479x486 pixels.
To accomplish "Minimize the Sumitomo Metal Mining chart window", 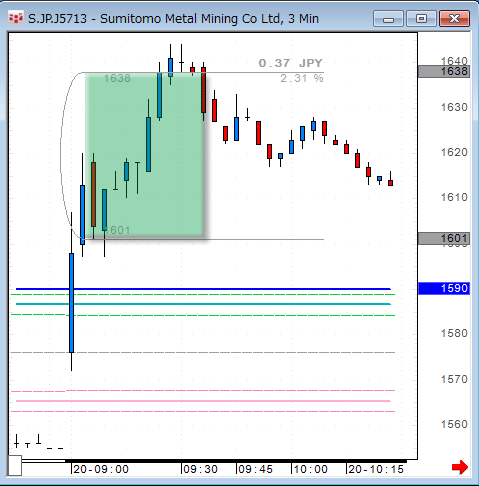I will [x=388, y=19].
